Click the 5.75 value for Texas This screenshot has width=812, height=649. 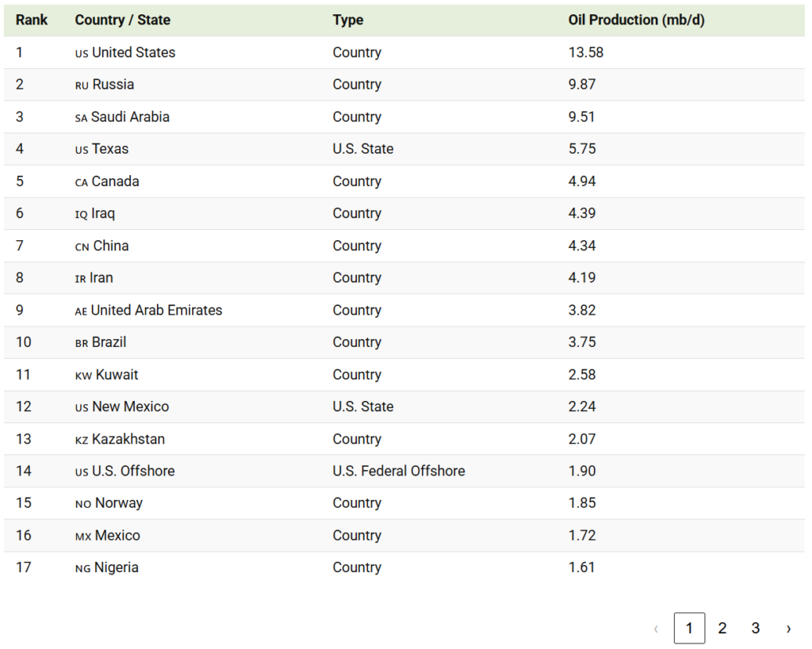click(582, 149)
